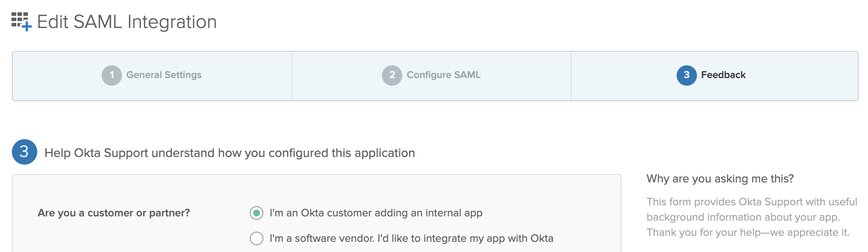Switch to the Configure SAML step
The height and width of the screenshot is (252, 868).
point(431,76)
